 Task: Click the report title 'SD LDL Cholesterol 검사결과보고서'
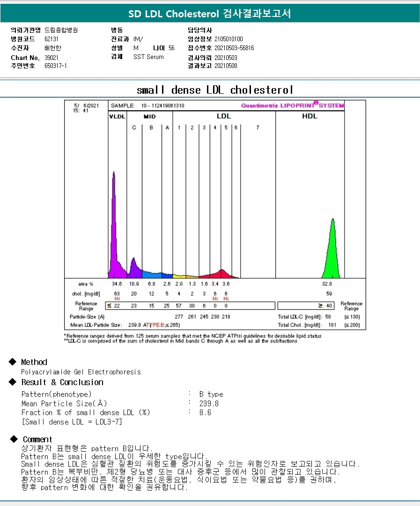click(x=210, y=14)
